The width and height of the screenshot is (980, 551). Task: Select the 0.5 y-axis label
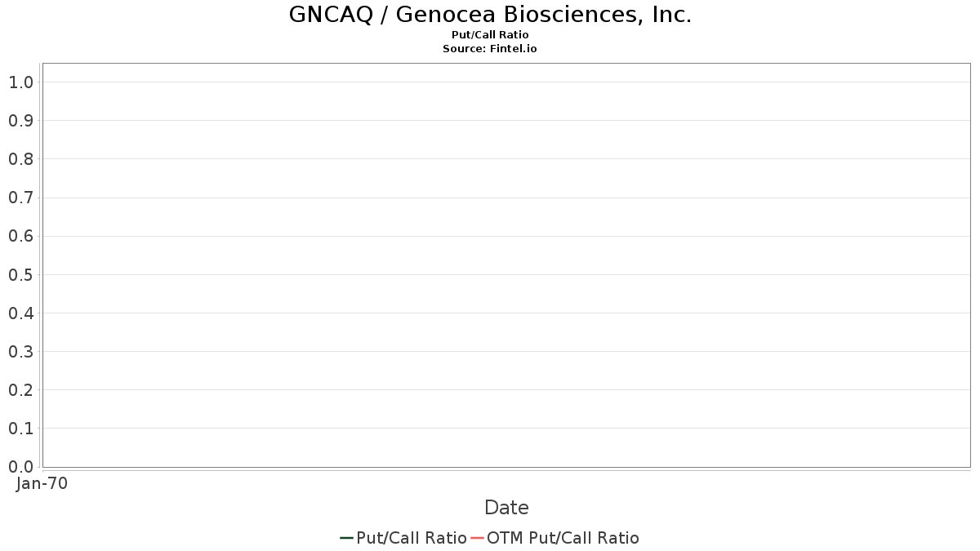(20, 274)
